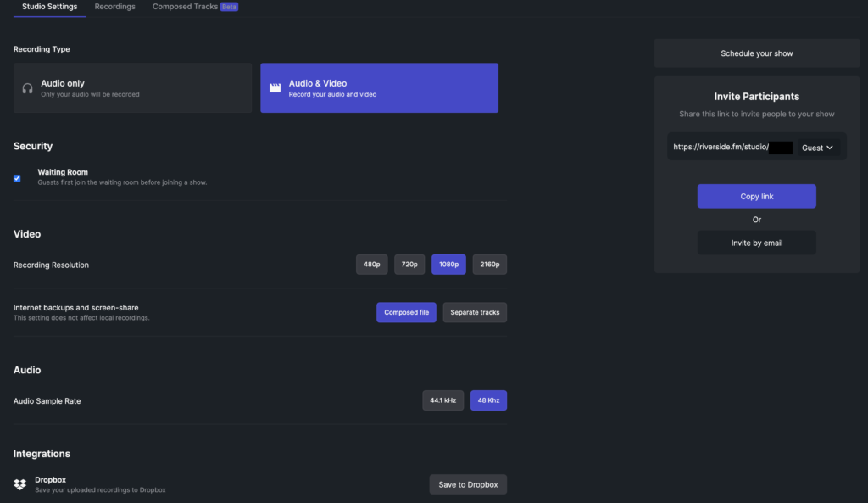Set recording resolution to 480p
The height and width of the screenshot is (503, 868).
[x=371, y=265]
